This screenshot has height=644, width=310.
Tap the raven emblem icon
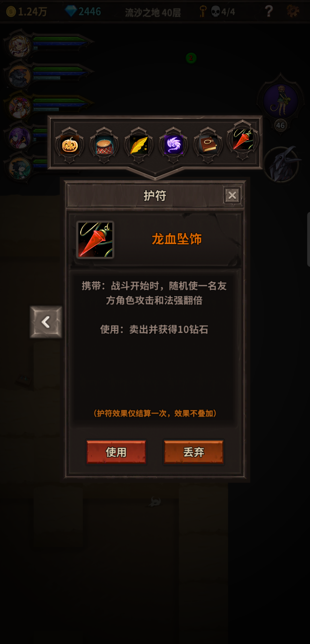pyautogui.click(x=282, y=165)
